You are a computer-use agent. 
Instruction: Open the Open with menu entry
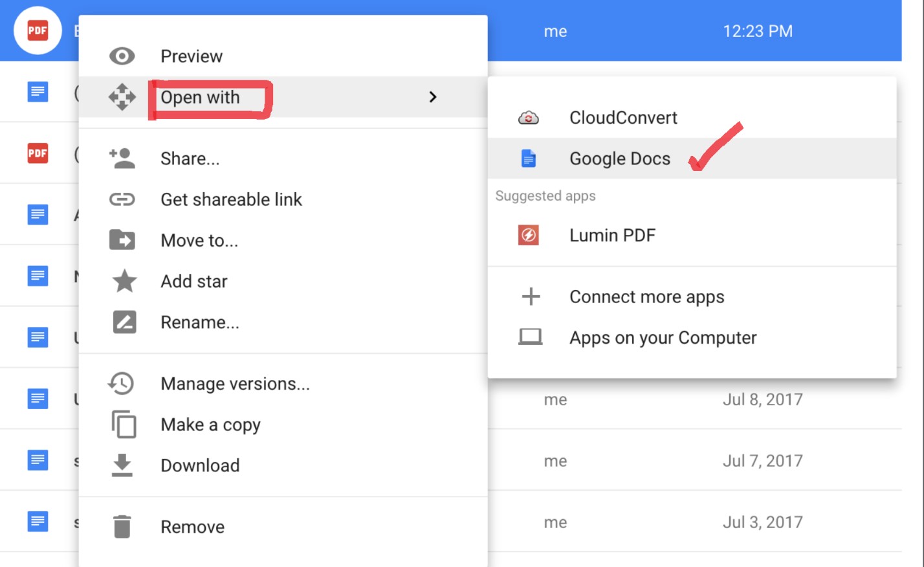pos(200,97)
